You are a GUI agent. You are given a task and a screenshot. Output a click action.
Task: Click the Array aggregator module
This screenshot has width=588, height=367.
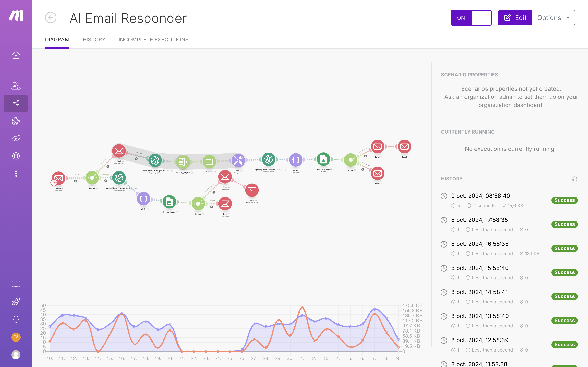[x=183, y=162]
